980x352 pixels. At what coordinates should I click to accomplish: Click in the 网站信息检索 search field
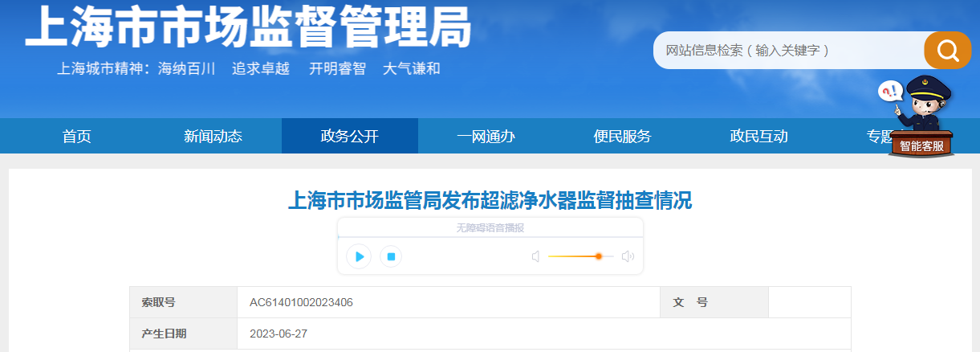787,51
